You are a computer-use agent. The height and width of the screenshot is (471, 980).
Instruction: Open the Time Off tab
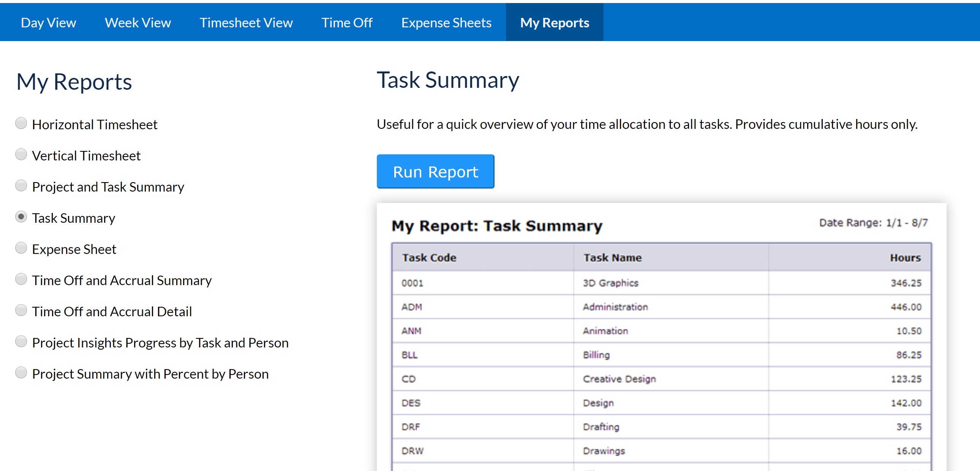pos(347,22)
